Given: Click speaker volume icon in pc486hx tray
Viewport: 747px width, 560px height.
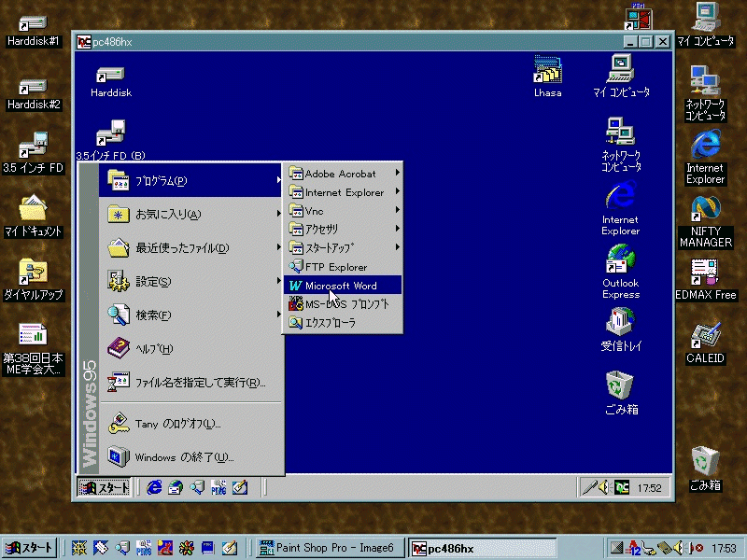Looking at the screenshot, I should [x=604, y=487].
